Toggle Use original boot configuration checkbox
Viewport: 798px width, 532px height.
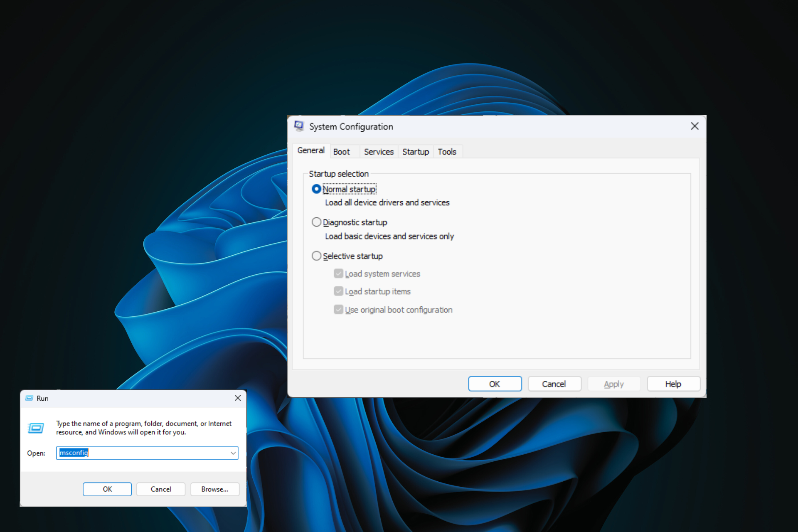tap(338, 310)
